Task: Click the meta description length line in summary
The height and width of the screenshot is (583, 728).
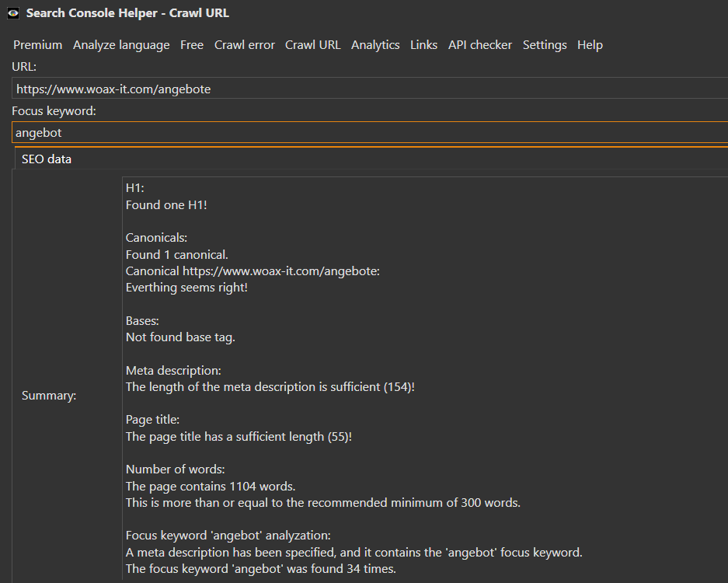Action: [270, 387]
